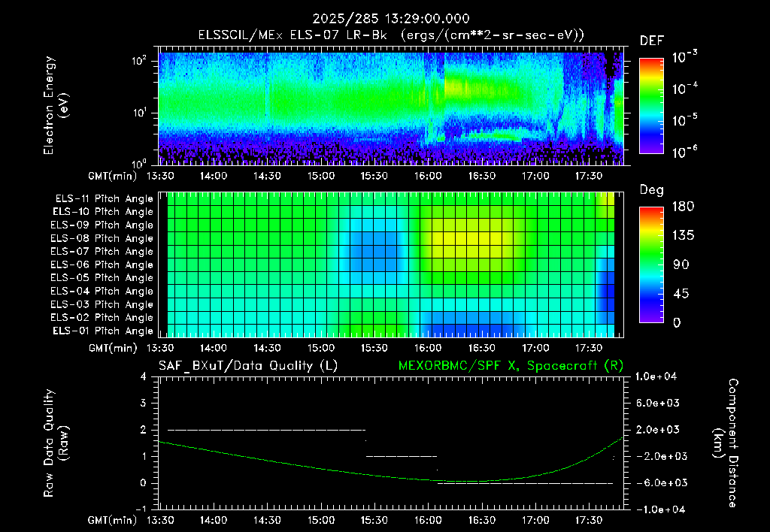Select the ELS-02 Pitch Angle row label

(102, 318)
